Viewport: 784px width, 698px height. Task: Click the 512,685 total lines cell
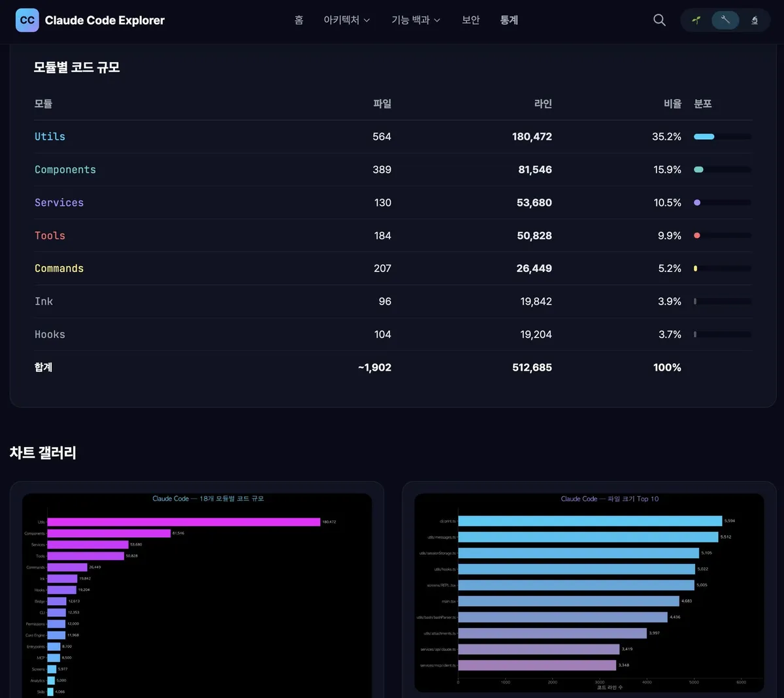532,367
